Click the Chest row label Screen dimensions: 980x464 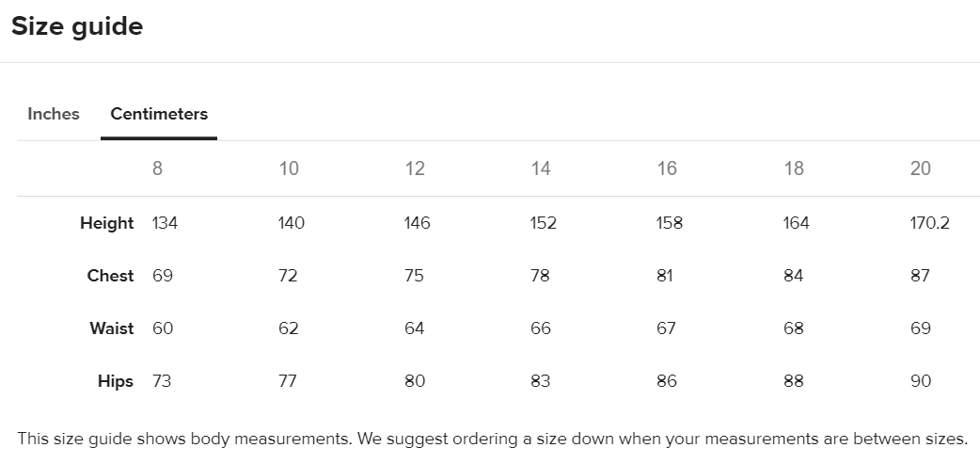[110, 276]
